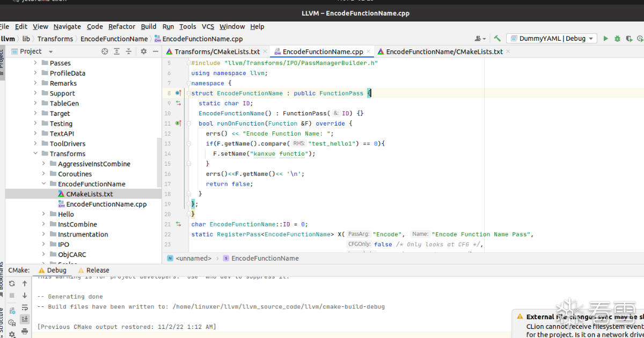This screenshot has height=338, width=644.
Task: Fold the struct at line 8
Action: 189,93
